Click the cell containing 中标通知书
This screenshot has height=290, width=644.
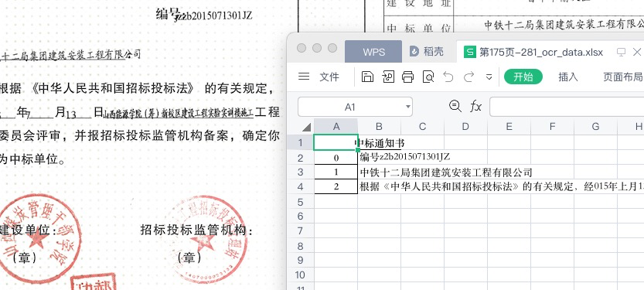(x=380, y=143)
